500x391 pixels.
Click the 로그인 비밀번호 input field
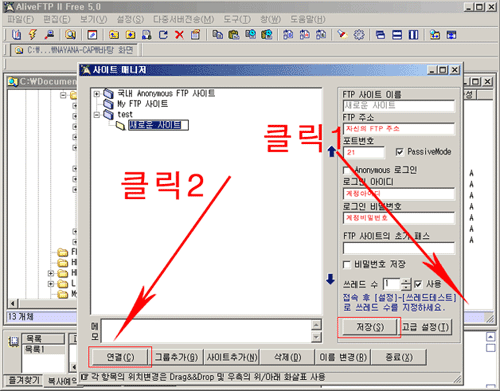point(399,218)
